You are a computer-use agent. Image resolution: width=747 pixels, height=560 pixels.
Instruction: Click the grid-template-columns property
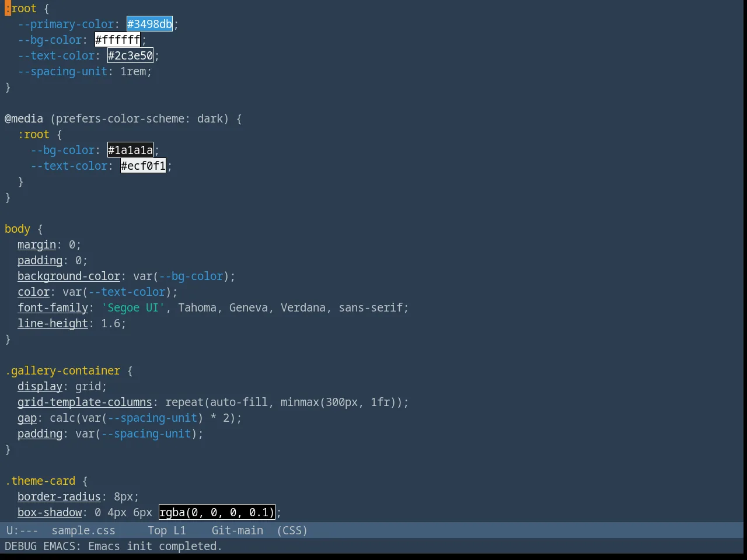85,402
